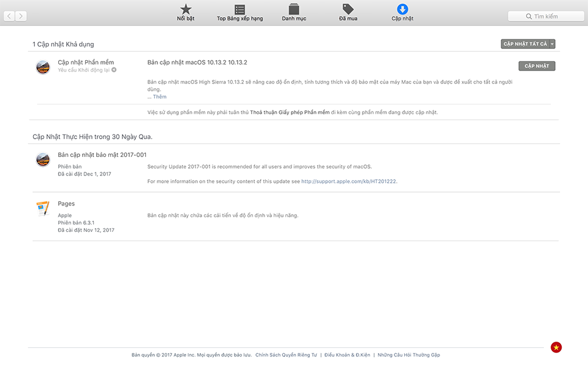The width and height of the screenshot is (588, 368).
Task: Click the CẬP NHẬT button for macOS 10.13.2
Action: pyautogui.click(x=537, y=66)
